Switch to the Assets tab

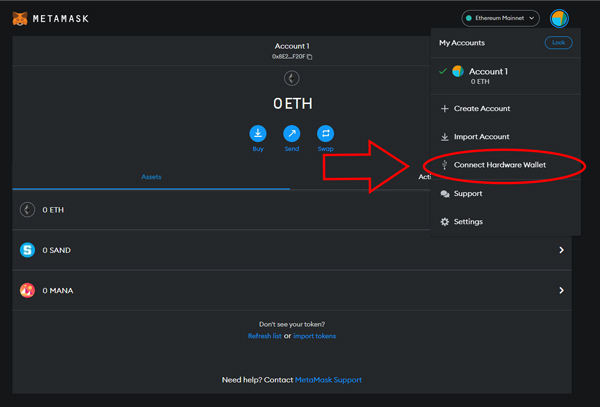click(x=151, y=177)
